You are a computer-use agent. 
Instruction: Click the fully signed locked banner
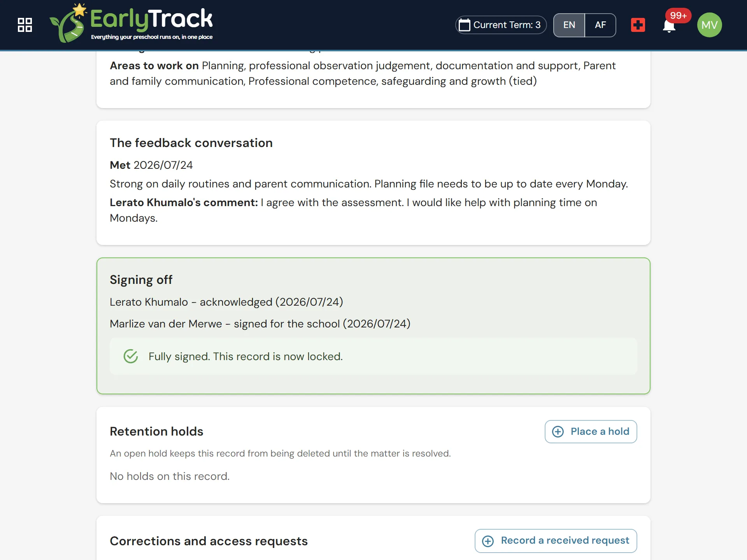click(x=373, y=356)
